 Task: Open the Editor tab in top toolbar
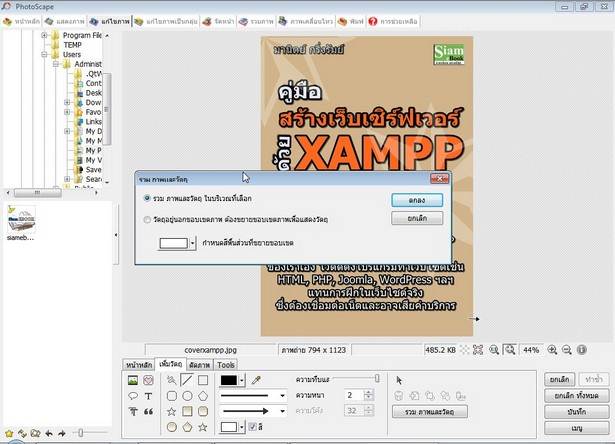[109, 21]
